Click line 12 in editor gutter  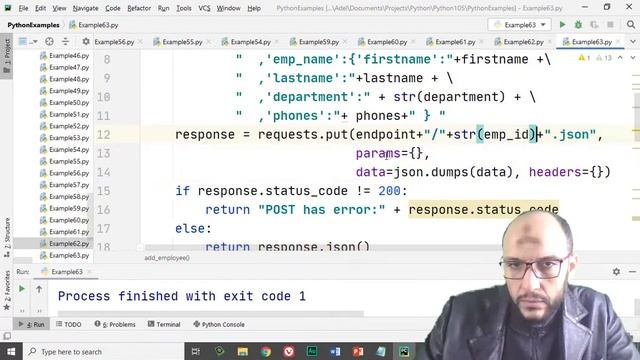click(x=104, y=135)
